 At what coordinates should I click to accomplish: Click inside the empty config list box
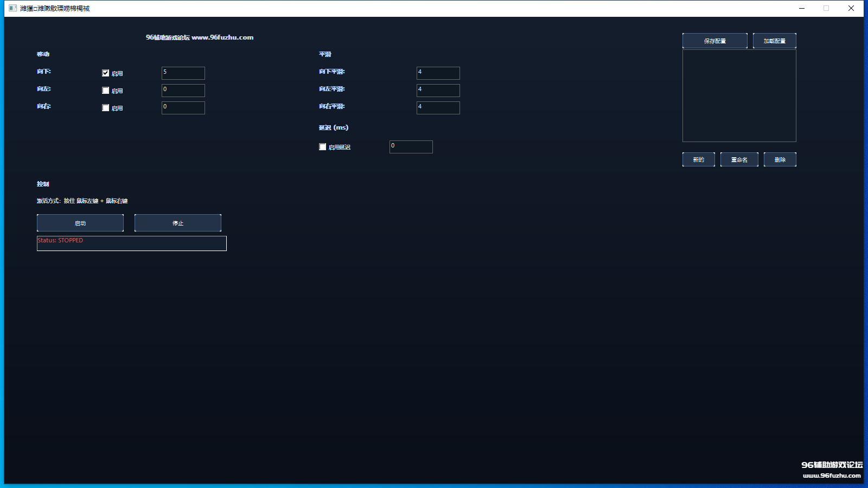click(x=739, y=96)
